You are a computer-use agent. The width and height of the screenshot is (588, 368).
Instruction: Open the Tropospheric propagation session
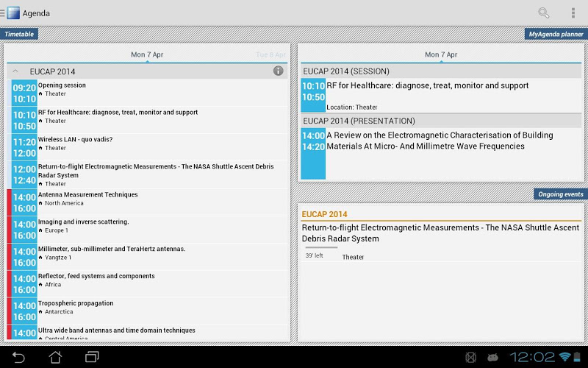point(147,310)
